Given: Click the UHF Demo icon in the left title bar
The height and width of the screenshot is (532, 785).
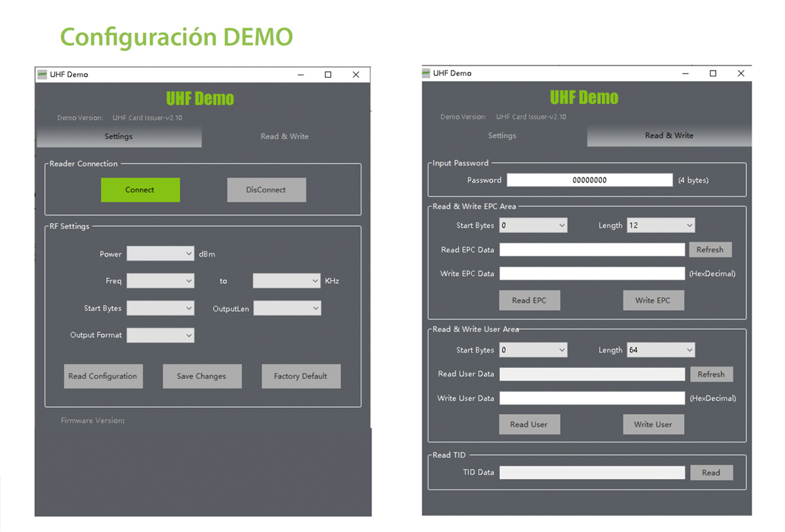Looking at the screenshot, I should tap(42, 74).
